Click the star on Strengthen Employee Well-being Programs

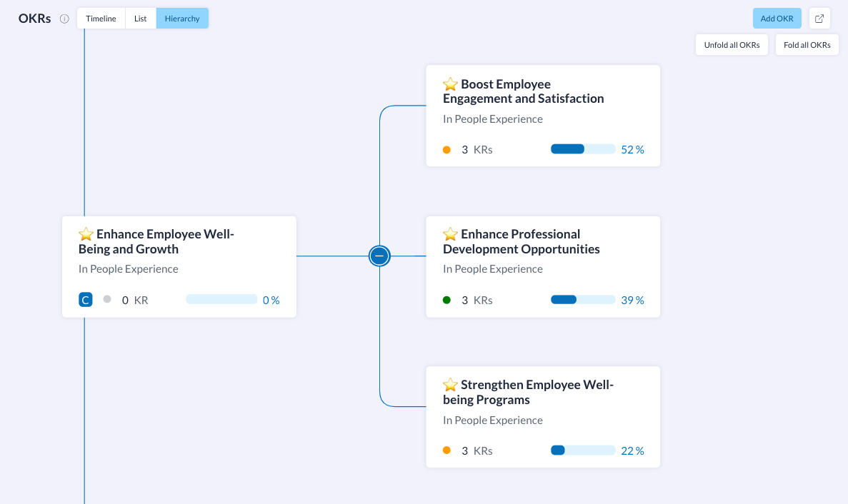point(450,385)
